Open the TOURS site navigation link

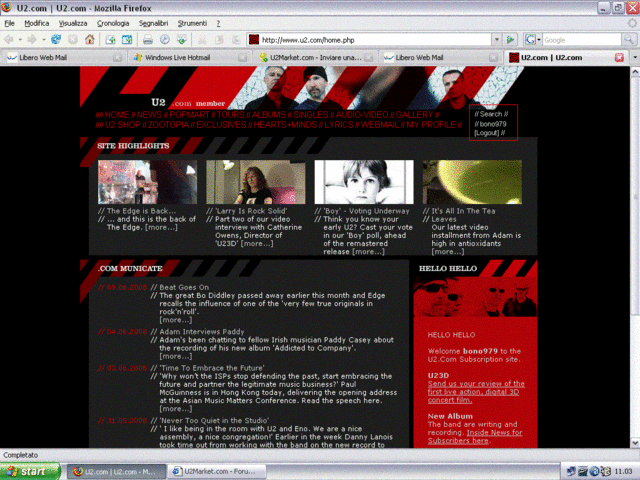point(231,115)
